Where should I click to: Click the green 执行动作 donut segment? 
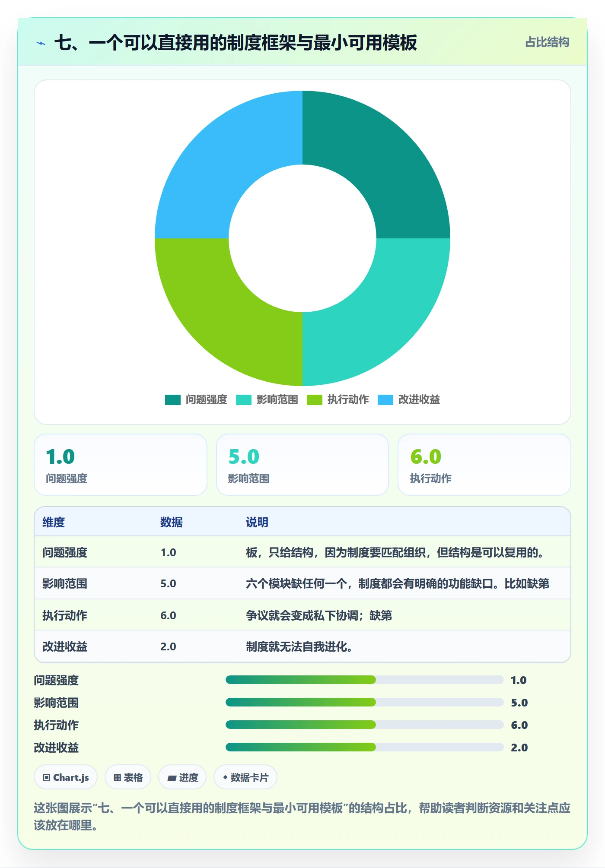pos(225,316)
